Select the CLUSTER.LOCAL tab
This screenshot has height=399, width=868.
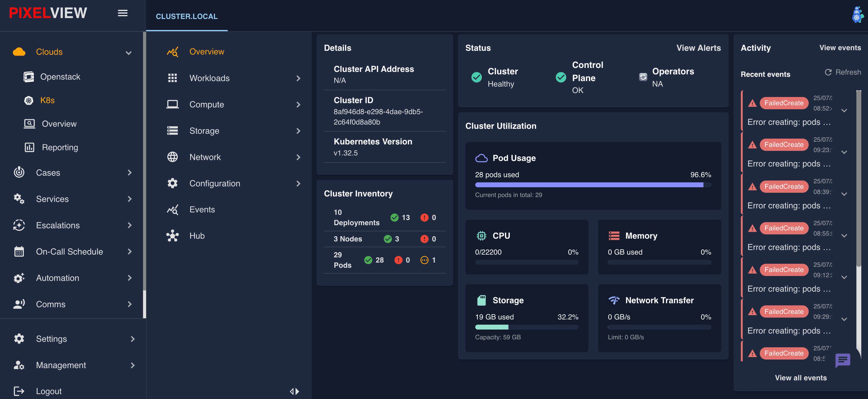pyautogui.click(x=187, y=16)
